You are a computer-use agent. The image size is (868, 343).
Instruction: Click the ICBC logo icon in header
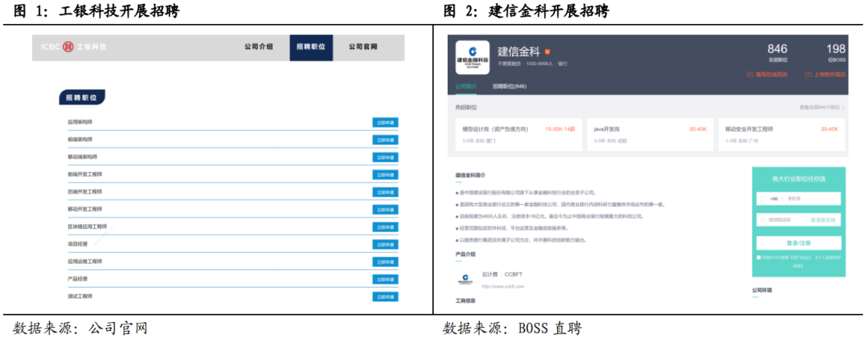coord(68,47)
